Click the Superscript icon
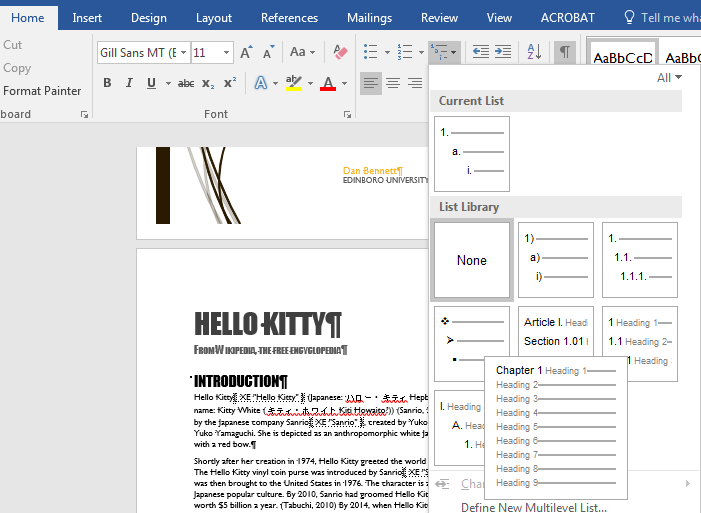This screenshot has width=701, height=513. pyautogui.click(x=230, y=84)
